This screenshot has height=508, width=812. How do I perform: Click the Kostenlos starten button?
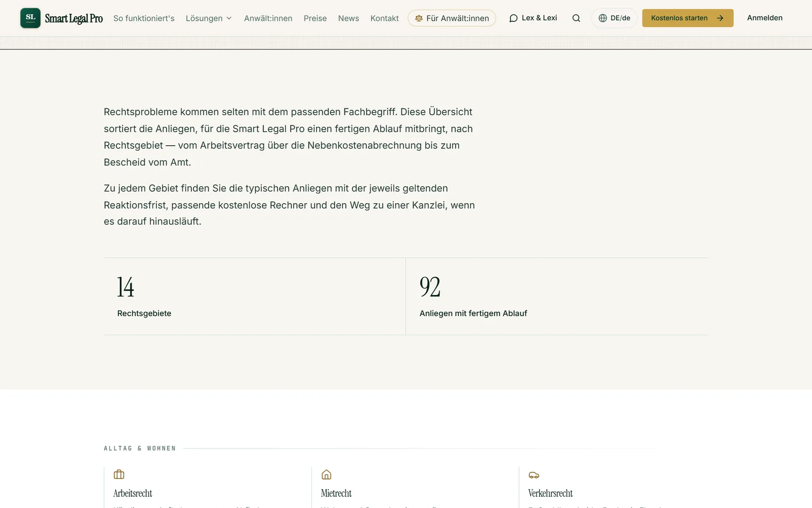(x=688, y=18)
